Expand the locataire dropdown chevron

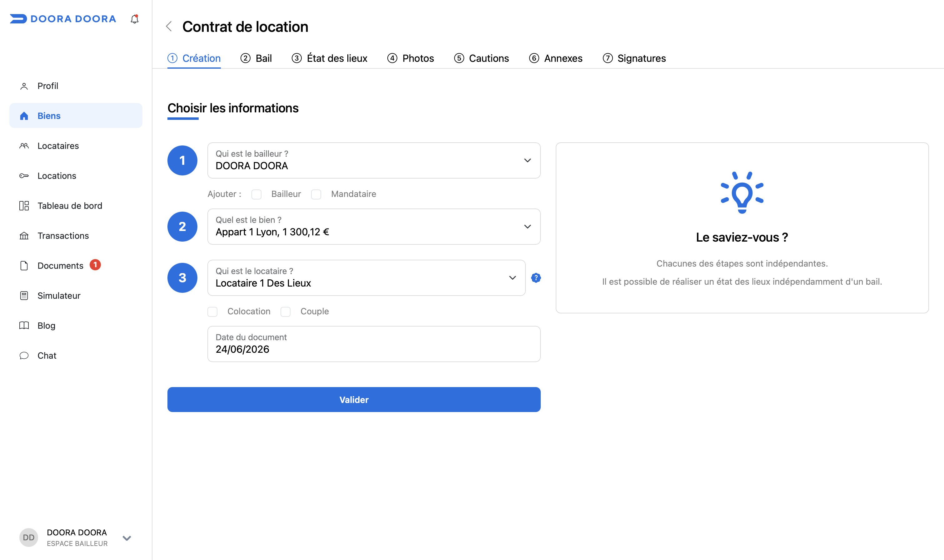512,278
